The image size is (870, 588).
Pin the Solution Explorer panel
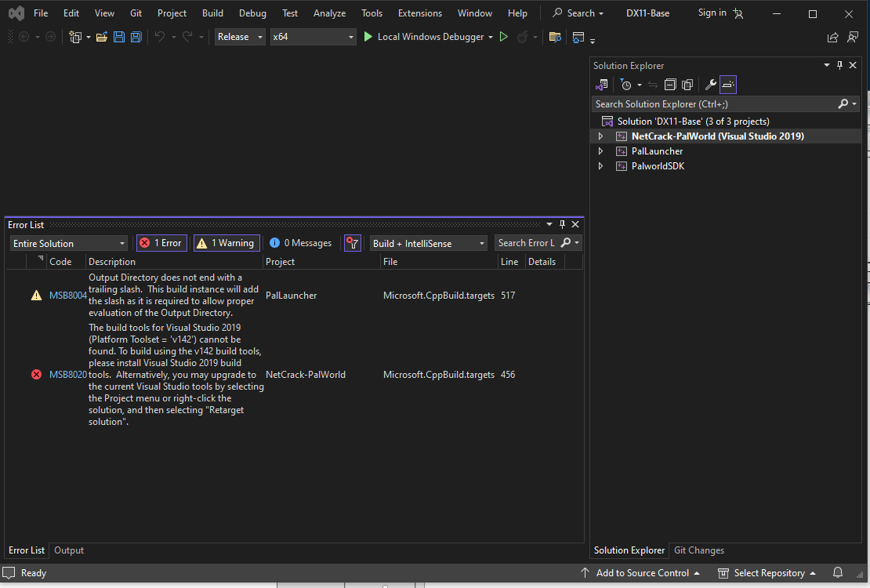(x=839, y=65)
